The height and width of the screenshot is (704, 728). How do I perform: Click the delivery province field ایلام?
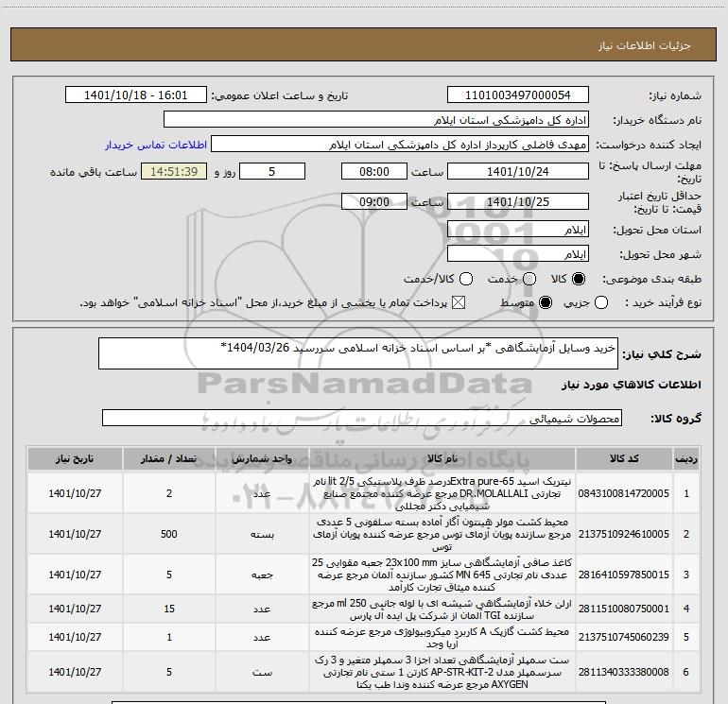[x=518, y=229]
